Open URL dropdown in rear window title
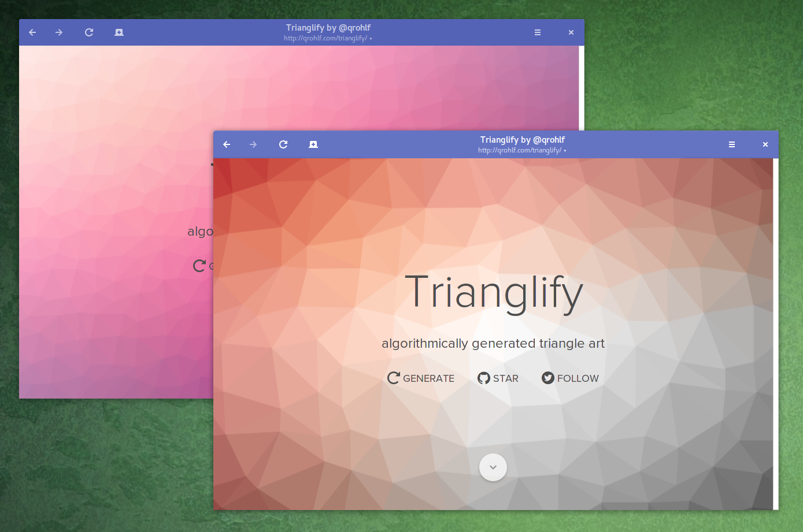 pos(371,39)
